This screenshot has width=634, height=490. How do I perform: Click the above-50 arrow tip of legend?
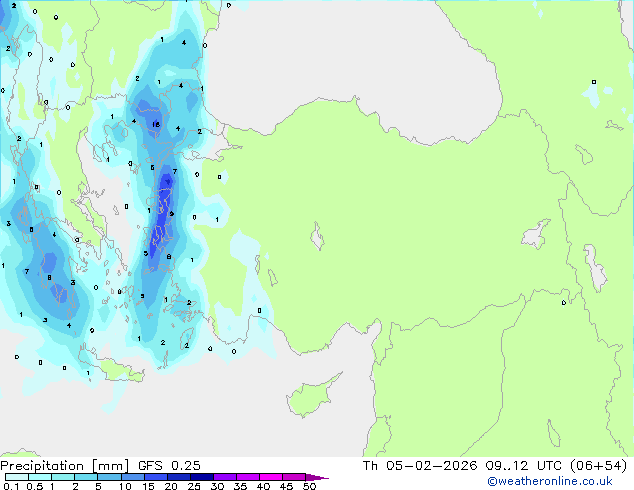317,477
